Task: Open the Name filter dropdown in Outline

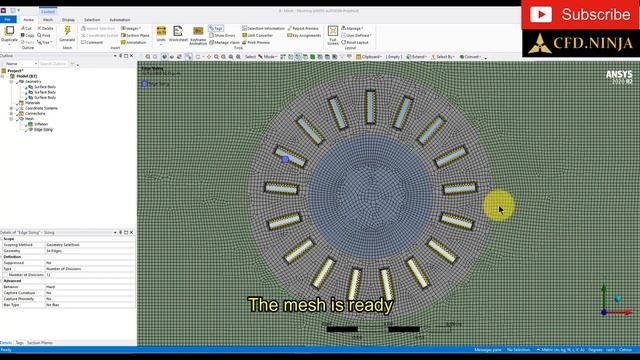Action: click(21, 64)
